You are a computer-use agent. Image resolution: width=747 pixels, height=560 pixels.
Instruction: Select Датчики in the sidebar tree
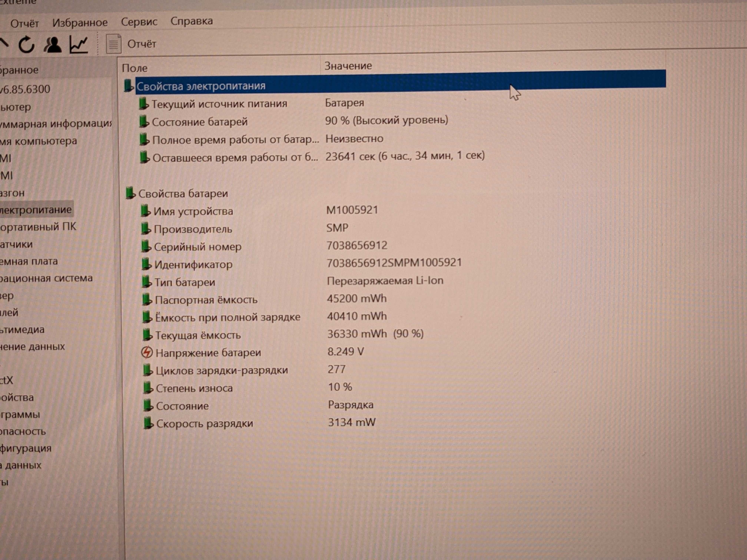16,244
